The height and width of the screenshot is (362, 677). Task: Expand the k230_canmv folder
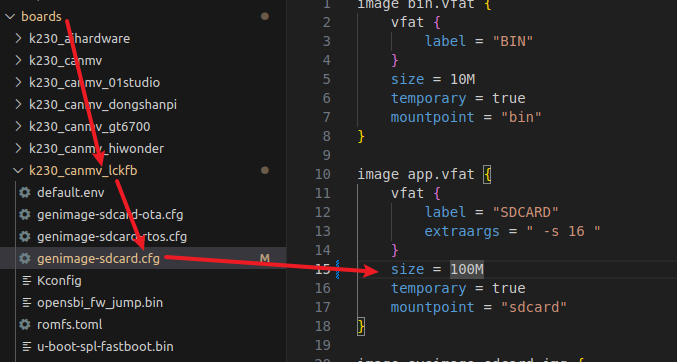point(18,60)
